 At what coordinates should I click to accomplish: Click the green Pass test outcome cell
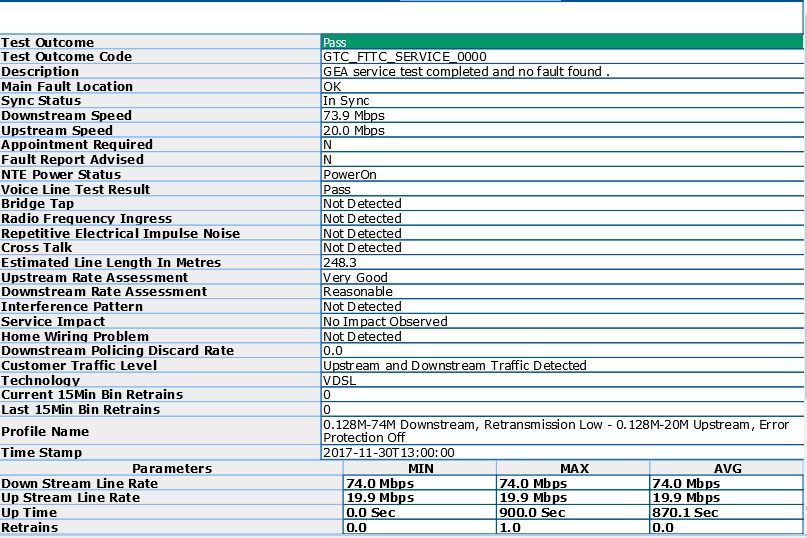tap(561, 43)
